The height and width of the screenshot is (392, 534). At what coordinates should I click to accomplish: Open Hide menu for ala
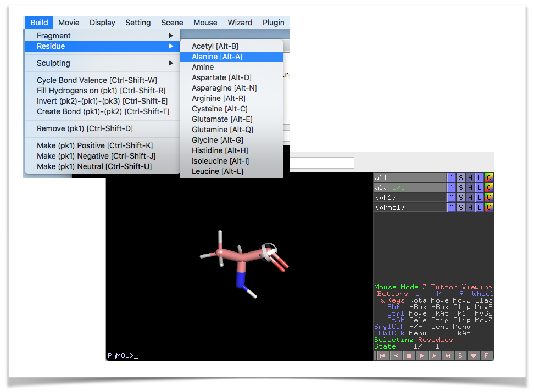coord(470,188)
